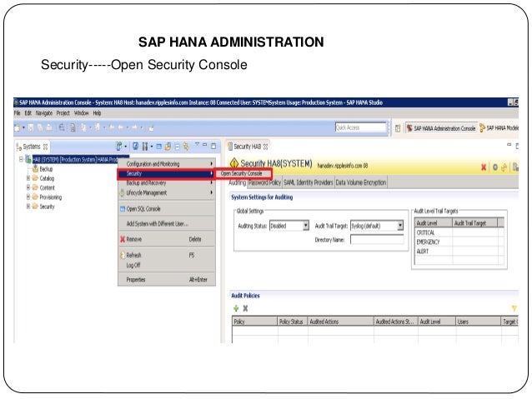Minimize the Systems view panel
This screenshot has width=532, height=399.
point(204,145)
